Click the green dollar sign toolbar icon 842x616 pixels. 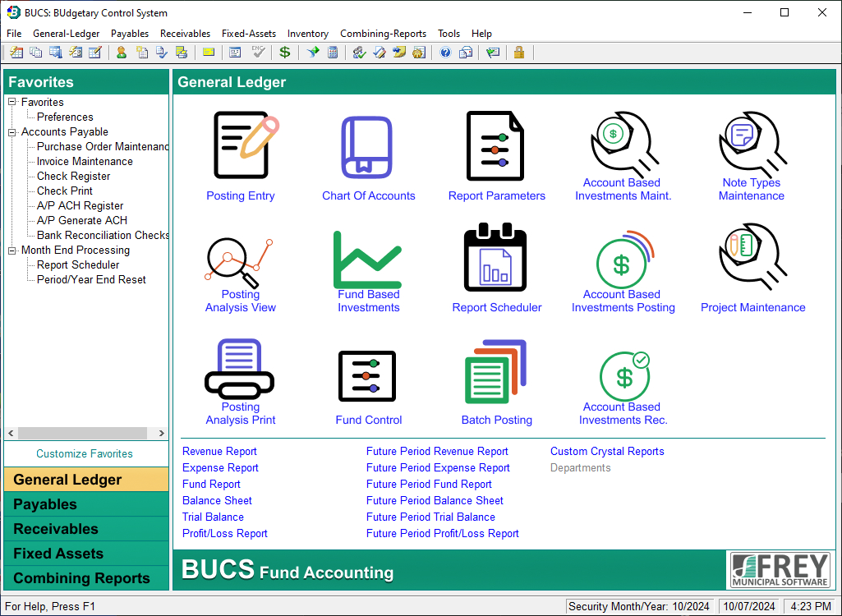coord(284,52)
